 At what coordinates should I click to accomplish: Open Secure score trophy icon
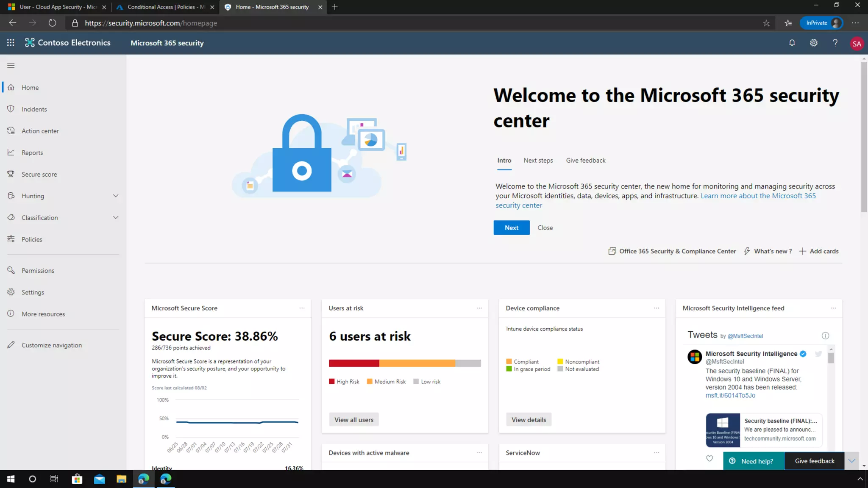coord(11,174)
